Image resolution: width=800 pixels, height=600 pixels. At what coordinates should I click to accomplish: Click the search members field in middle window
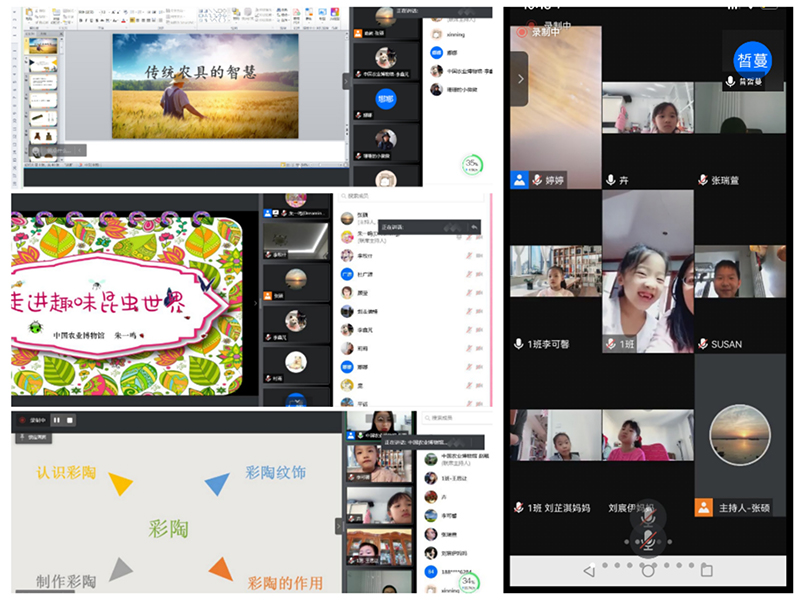click(412, 196)
